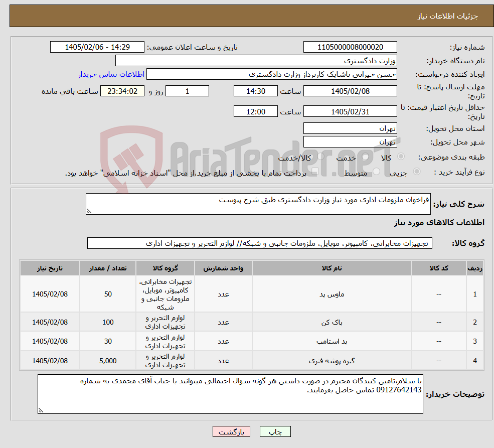
Task: Click the اطلاعات کالاهای مورد نیاز section title
Action: point(439,223)
